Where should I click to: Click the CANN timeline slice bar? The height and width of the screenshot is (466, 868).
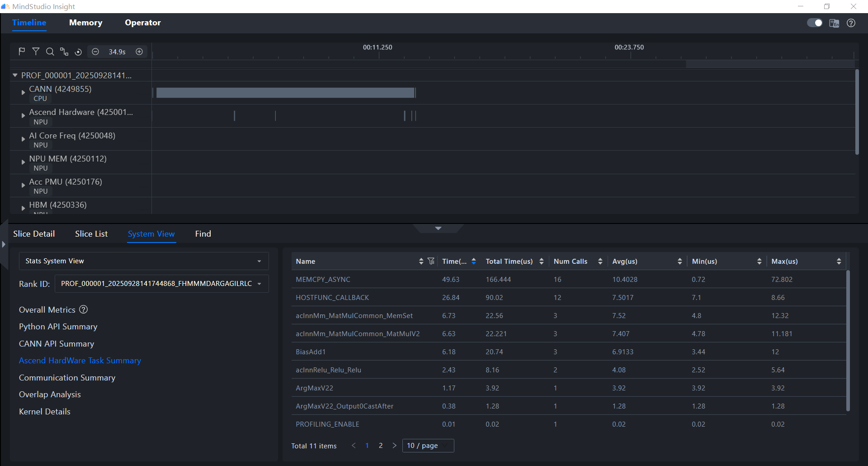tap(285, 93)
